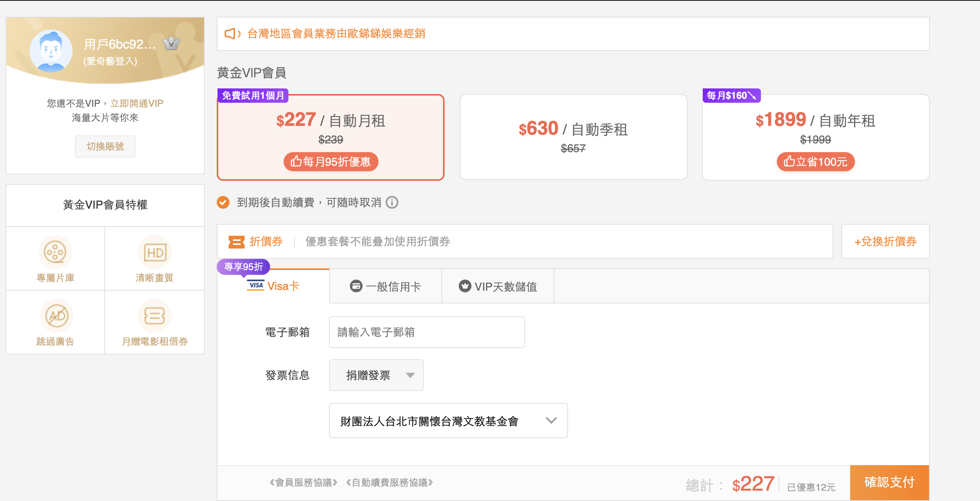Click the 已優惠12元 discount text
This screenshot has height=501, width=980.
811,487
